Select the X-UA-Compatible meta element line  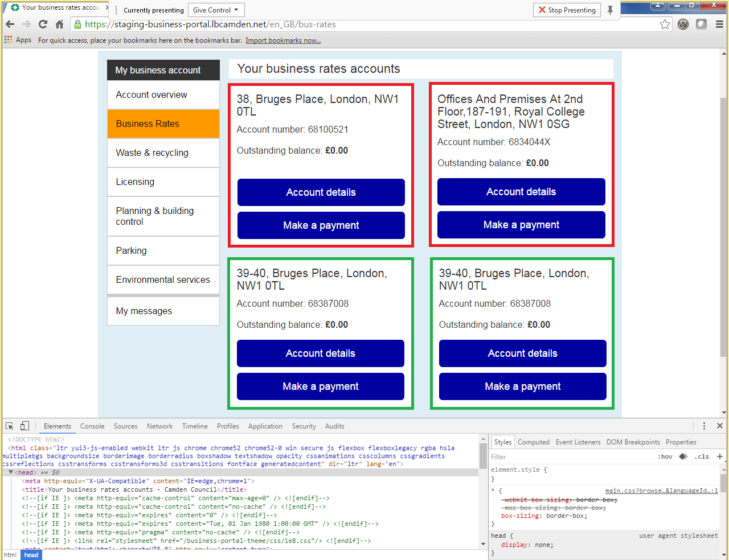coord(138,481)
